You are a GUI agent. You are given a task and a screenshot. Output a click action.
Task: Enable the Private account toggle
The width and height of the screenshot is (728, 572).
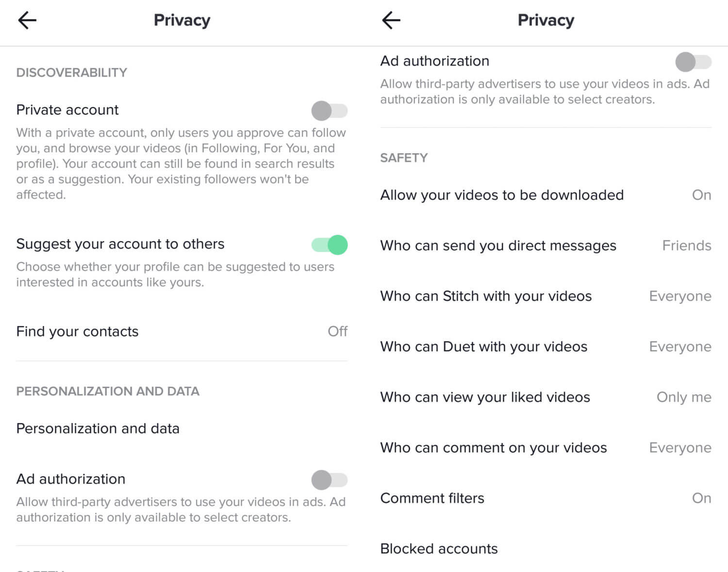pos(329,111)
